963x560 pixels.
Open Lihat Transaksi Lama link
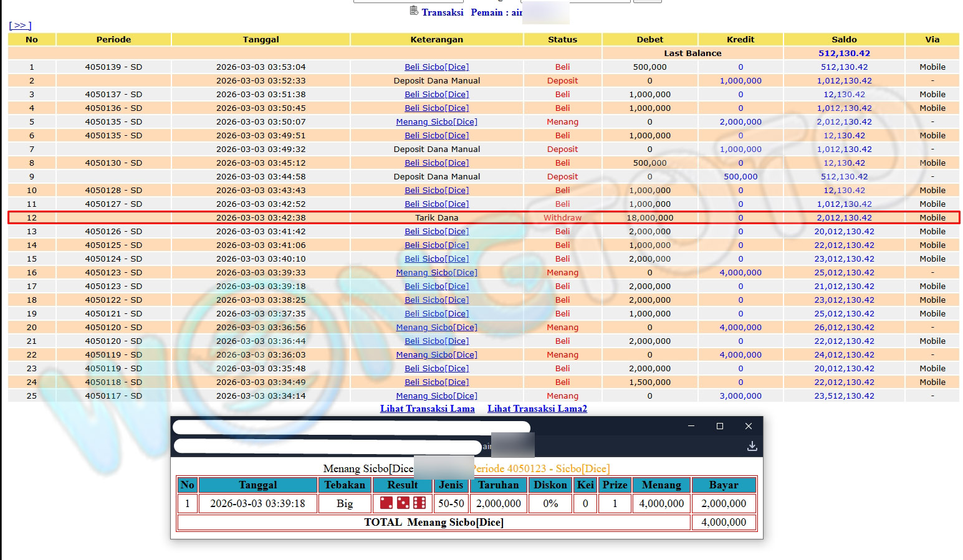427,409
